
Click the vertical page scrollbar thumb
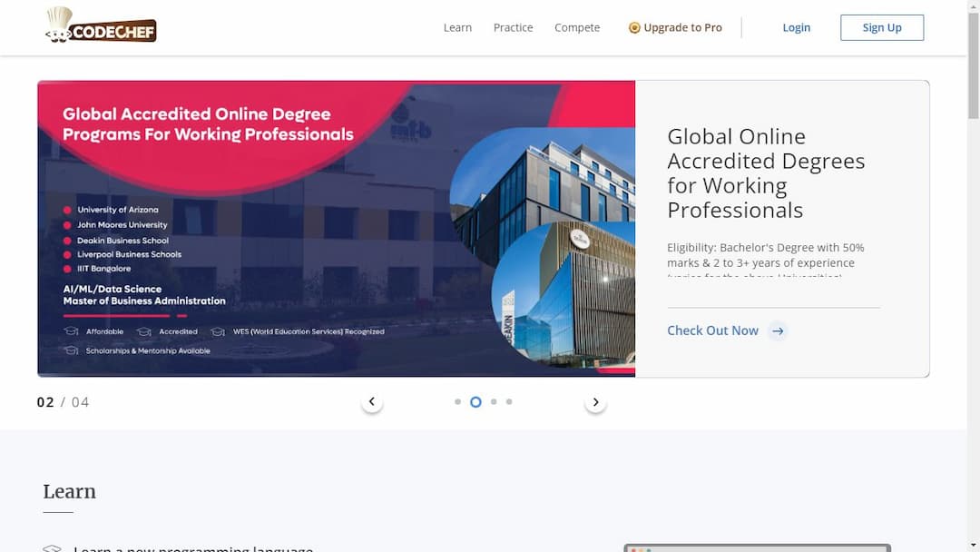[973, 64]
